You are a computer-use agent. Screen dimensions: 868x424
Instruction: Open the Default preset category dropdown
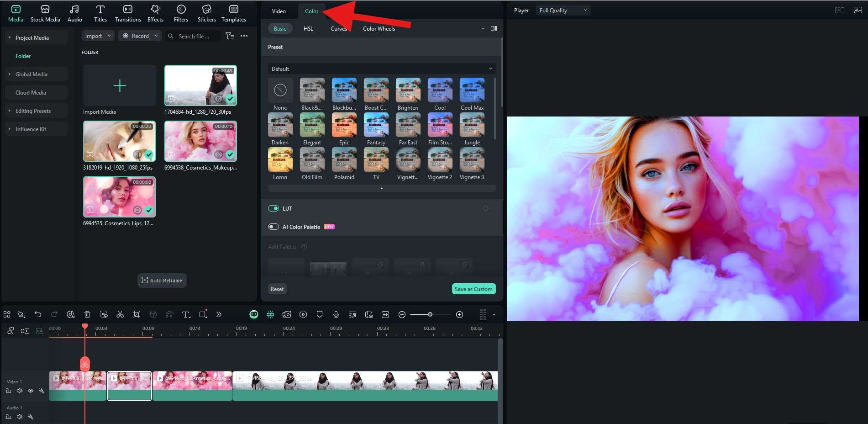pyautogui.click(x=382, y=69)
